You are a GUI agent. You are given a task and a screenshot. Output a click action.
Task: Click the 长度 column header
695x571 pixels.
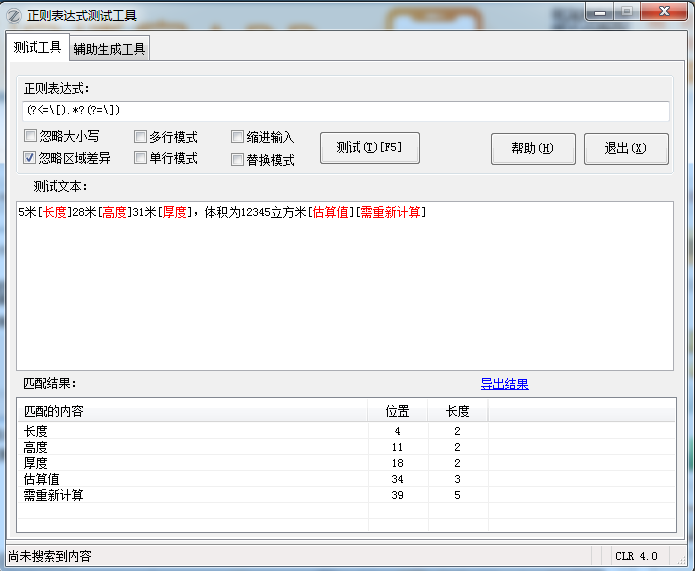click(457, 411)
